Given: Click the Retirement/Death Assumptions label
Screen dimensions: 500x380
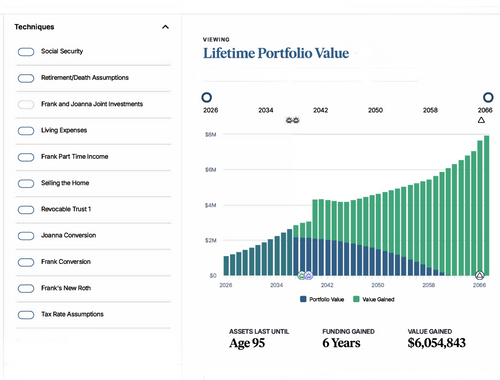Looking at the screenshot, I should [x=85, y=78].
